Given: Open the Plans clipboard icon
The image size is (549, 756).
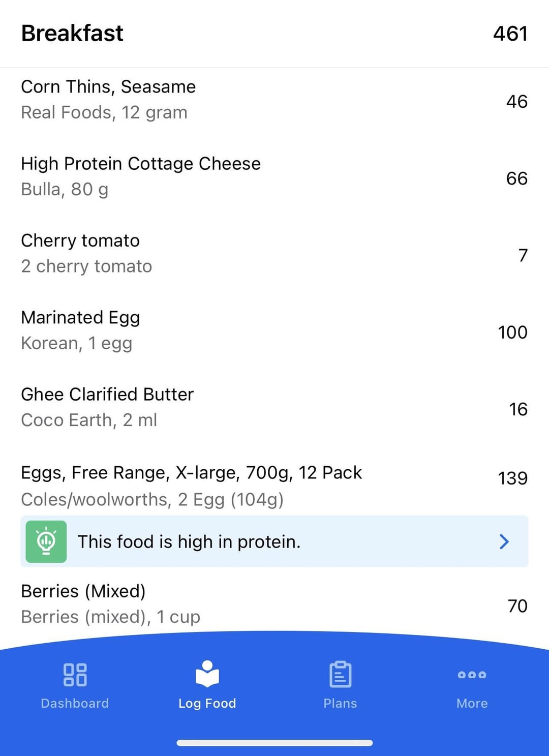Looking at the screenshot, I should click(340, 674).
